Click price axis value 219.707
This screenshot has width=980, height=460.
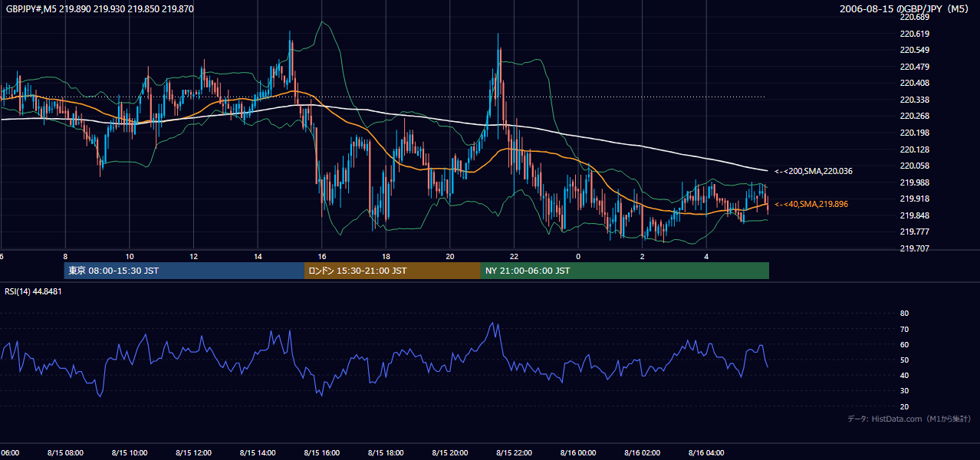pyautogui.click(x=914, y=248)
